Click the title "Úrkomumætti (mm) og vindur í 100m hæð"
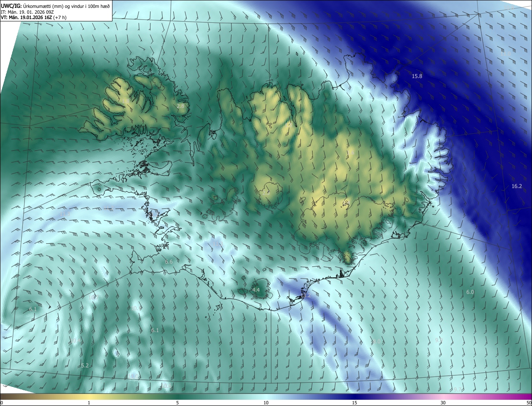 (66, 6)
